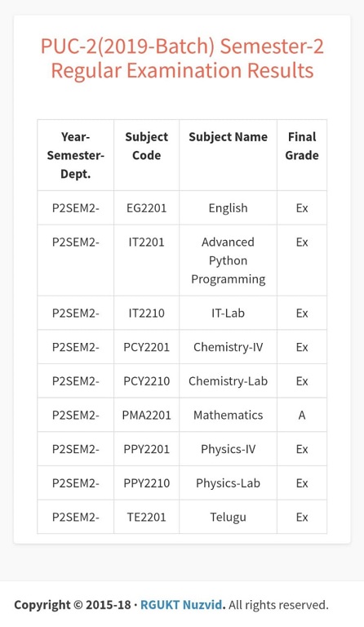Select the EG2201 subject code cell
The width and height of the screenshot is (364, 627).
[147, 208]
